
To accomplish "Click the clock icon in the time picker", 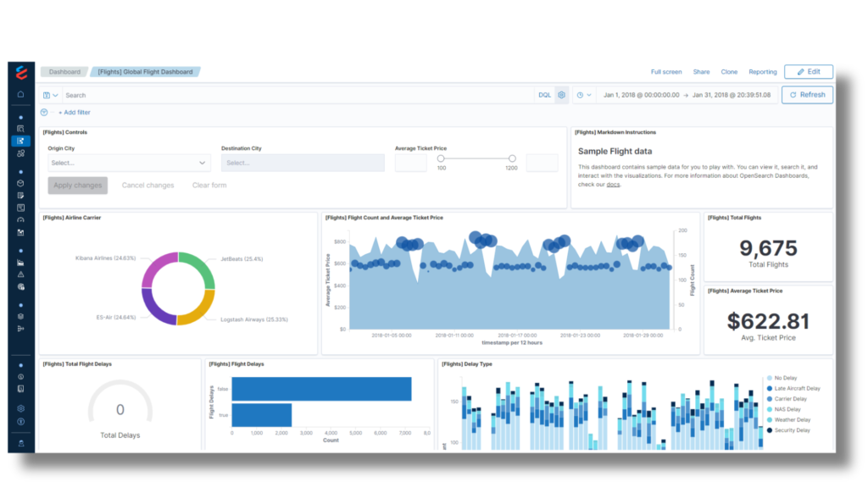I will (x=580, y=95).
